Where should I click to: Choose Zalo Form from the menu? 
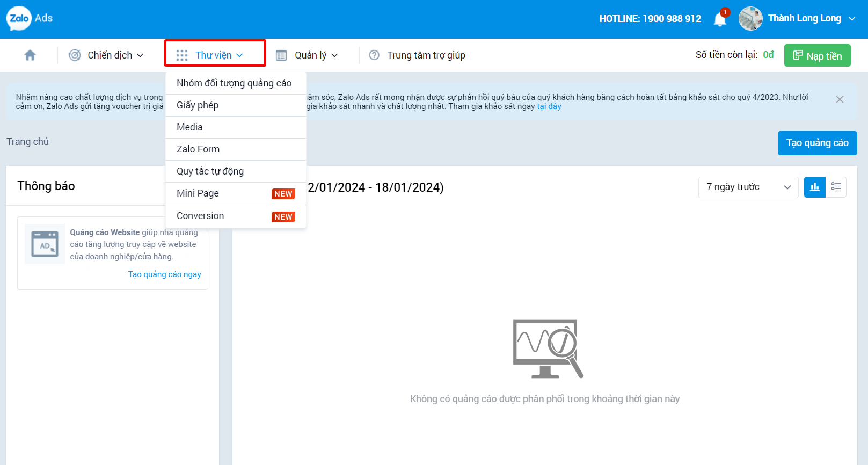(236, 149)
